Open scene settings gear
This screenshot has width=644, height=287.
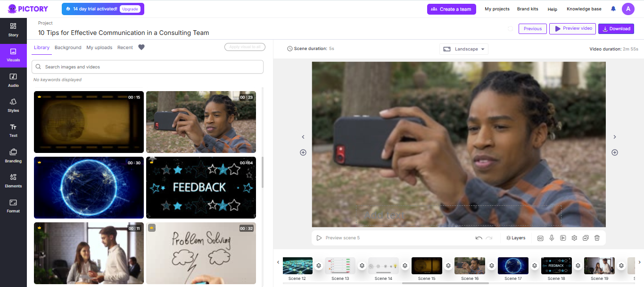pyautogui.click(x=574, y=238)
